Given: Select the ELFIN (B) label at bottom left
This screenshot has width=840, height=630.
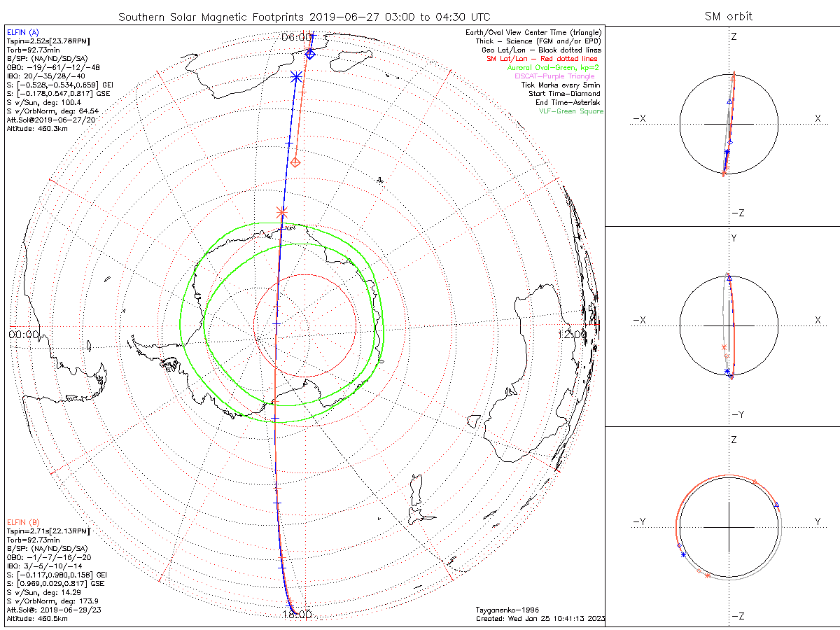Looking at the screenshot, I should 23,522.
